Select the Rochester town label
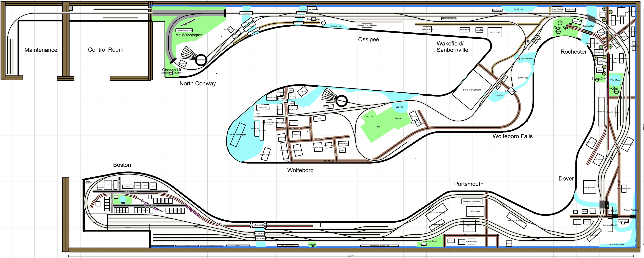 click(x=574, y=52)
